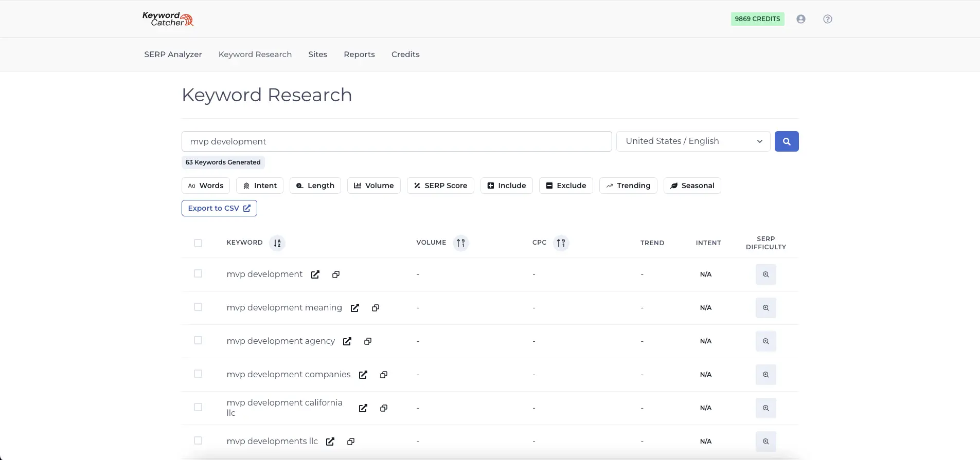Analyze SERP difficulty for 'mvp development agency'
This screenshot has width=980, height=460.
click(x=766, y=341)
